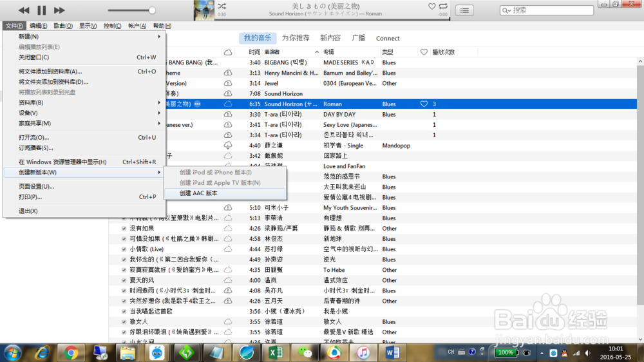Uncheck the 夏天的风 song checkbox
644x362 pixels.
(x=124, y=280)
